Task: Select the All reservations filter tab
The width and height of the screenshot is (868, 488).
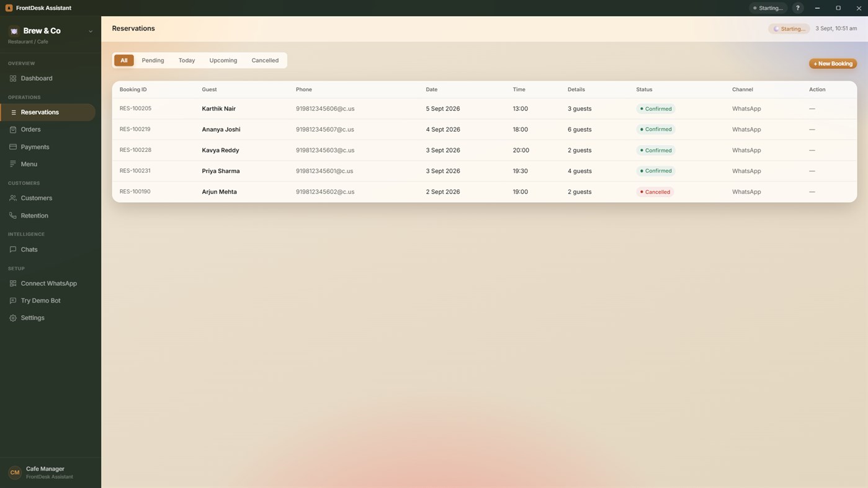Action: tap(124, 61)
